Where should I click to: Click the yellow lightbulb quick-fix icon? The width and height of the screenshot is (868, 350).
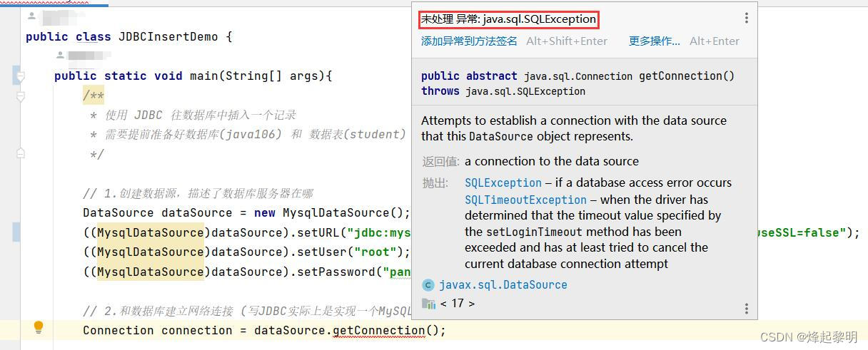[x=39, y=328]
